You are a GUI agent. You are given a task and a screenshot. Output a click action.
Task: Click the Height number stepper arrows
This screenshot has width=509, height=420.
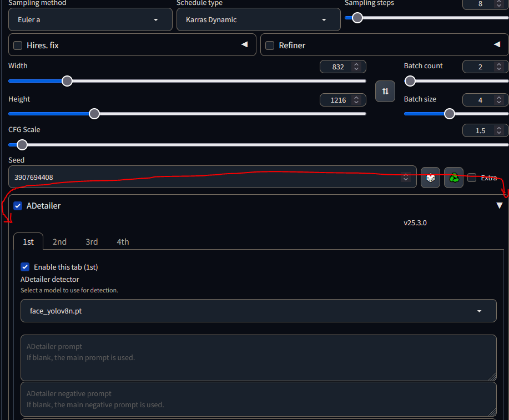tap(356, 100)
